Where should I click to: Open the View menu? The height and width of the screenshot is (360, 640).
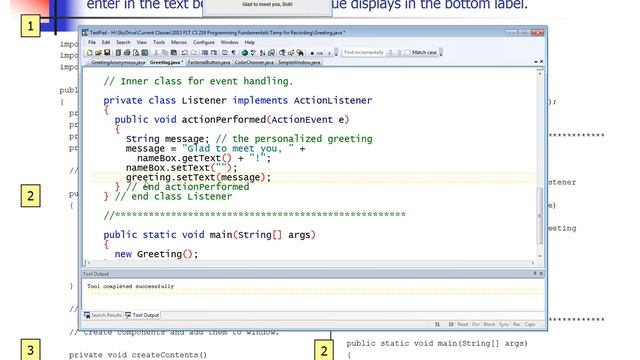(x=141, y=42)
